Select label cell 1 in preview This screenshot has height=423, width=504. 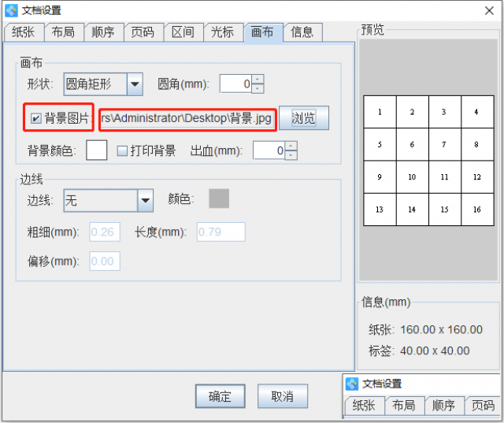point(380,112)
